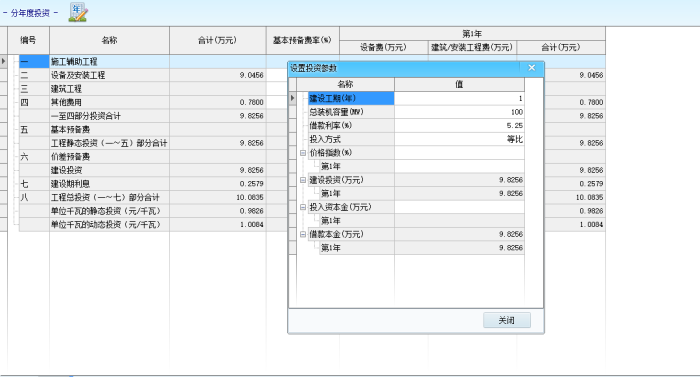
Task: Click the 关闭 button
Action: coord(507,320)
